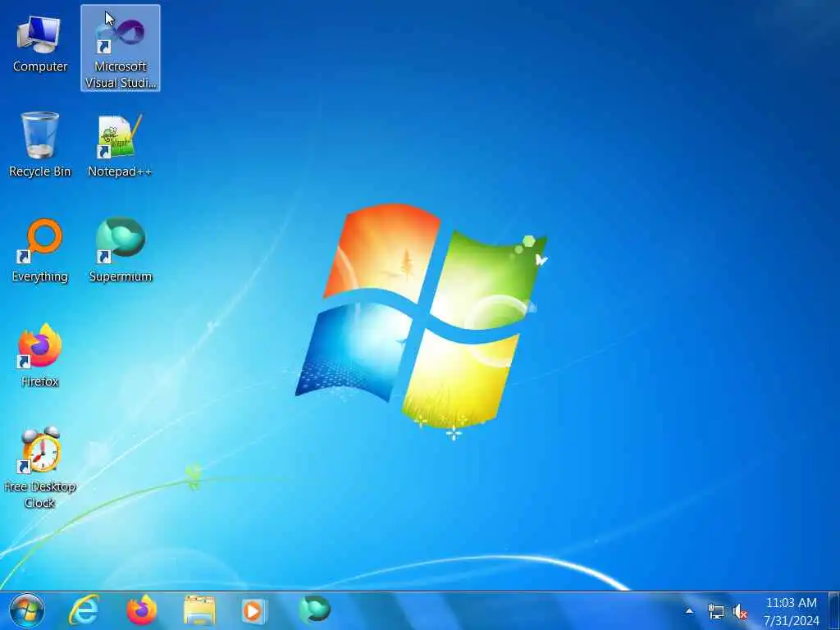Open the network status tray icon
This screenshot has width=840, height=630.
pos(715,611)
